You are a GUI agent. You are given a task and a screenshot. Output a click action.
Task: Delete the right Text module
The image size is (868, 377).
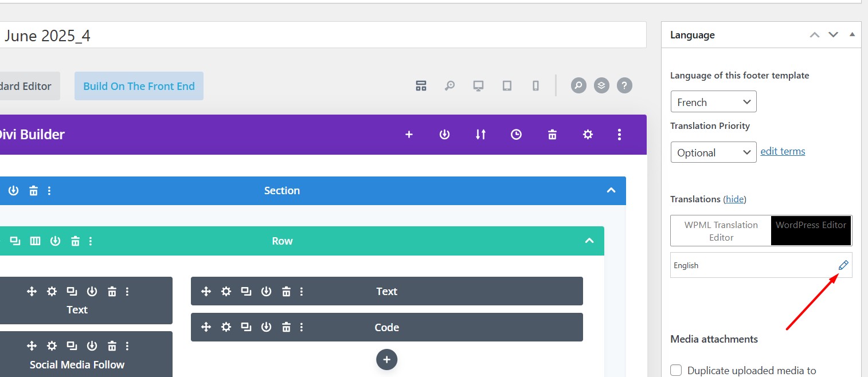click(286, 291)
